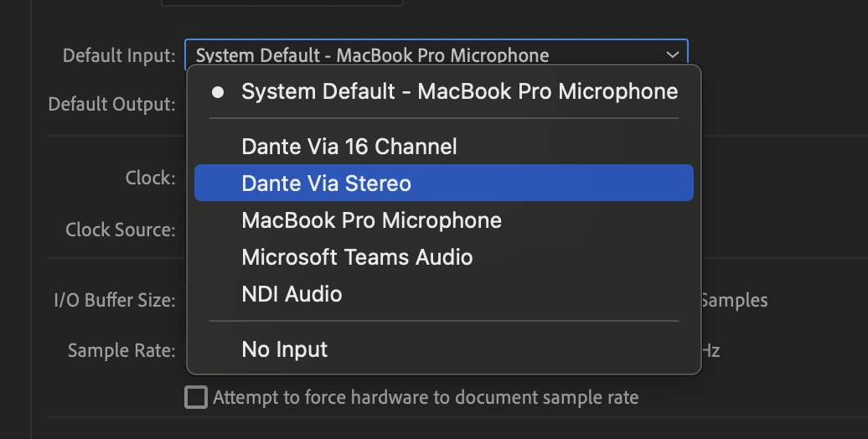Choose Dante Via 16 Channel input
This screenshot has width=868, height=439.
(349, 147)
